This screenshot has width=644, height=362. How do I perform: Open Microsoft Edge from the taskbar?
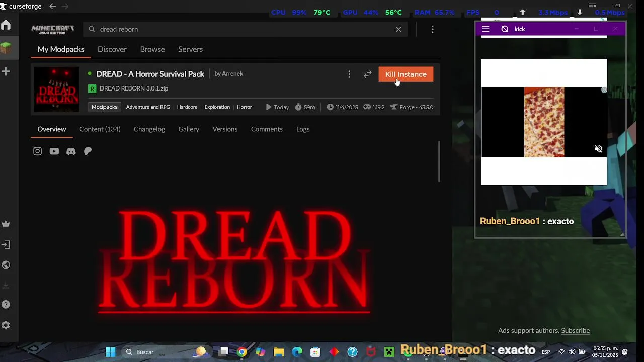pos(297,352)
